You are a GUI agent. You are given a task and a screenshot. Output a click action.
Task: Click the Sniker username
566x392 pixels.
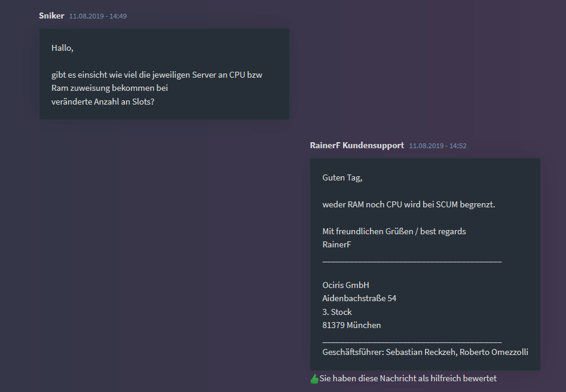tap(51, 16)
